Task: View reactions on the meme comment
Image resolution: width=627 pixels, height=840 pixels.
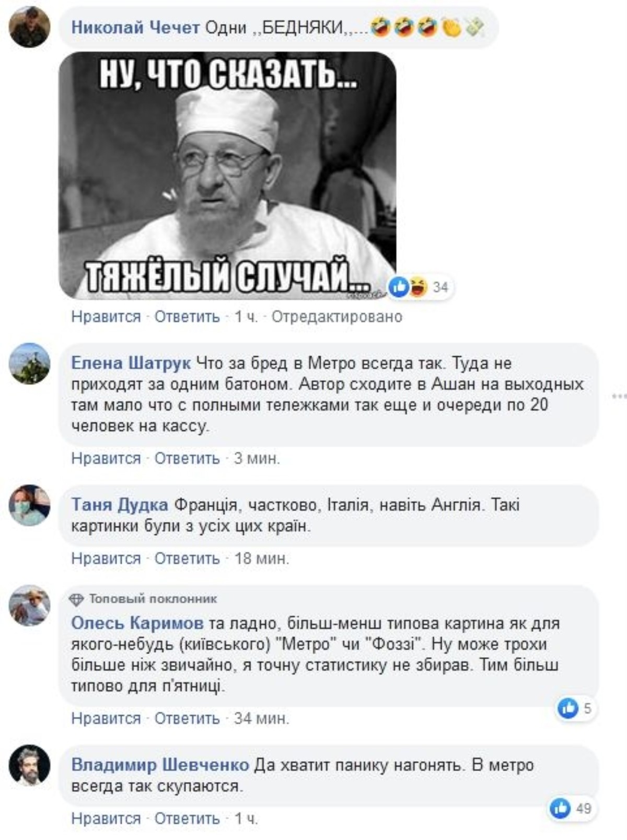Action: pyautogui.click(x=420, y=287)
